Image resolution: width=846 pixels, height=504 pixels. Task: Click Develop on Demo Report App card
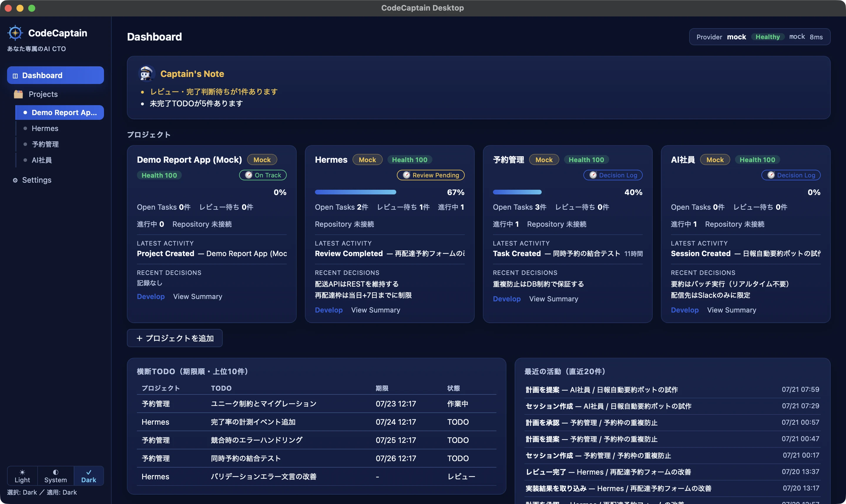151,296
